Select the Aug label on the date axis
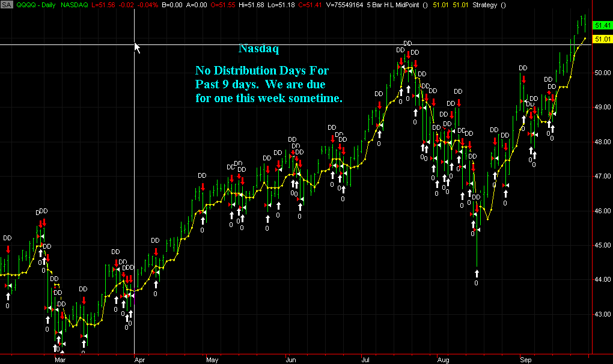Image resolution: width=613 pixels, height=364 pixels. 444,360
